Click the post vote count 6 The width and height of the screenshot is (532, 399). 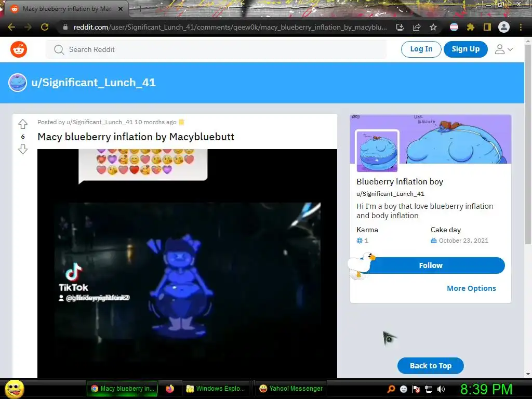click(x=23, y=137)
